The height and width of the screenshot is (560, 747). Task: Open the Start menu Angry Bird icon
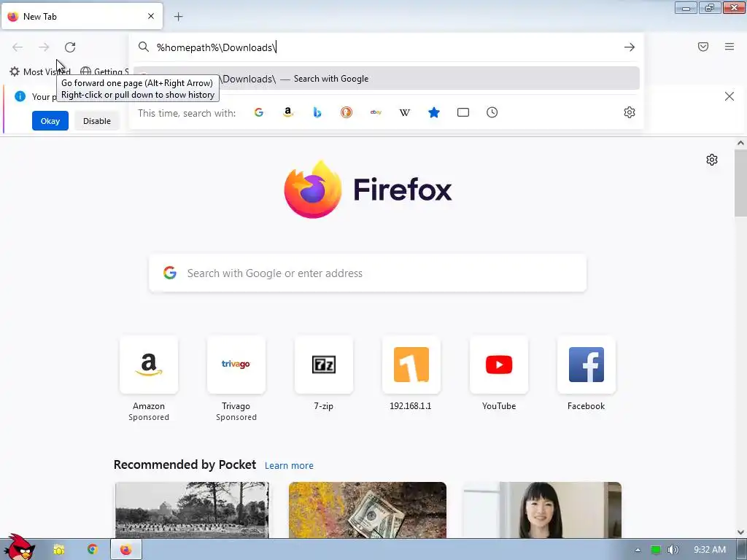click(19, 548)
